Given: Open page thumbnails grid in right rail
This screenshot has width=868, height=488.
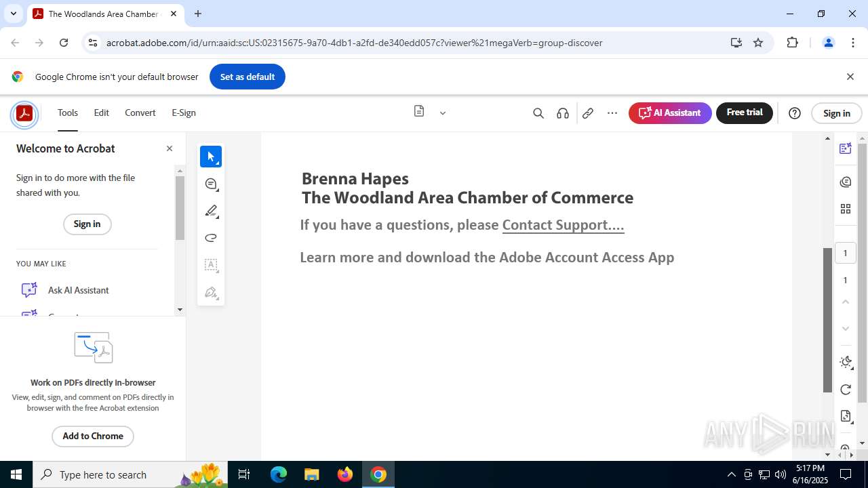Looking at the screenshot, I should (846, 209).
